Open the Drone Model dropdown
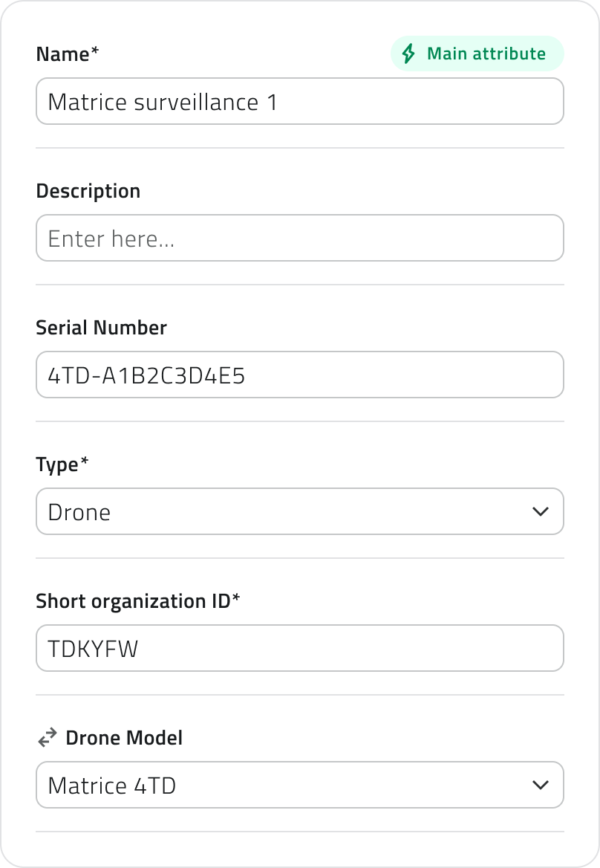Viewport: 600px width, 868px height. (x=300, y=785)
